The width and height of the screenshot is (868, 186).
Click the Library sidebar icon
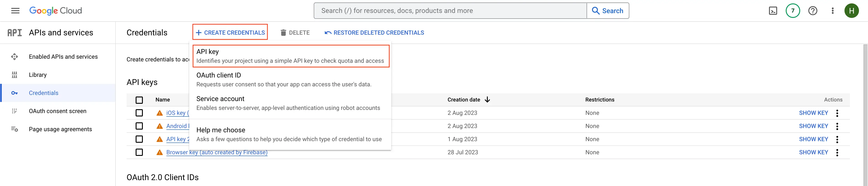[x=14, y=75]
